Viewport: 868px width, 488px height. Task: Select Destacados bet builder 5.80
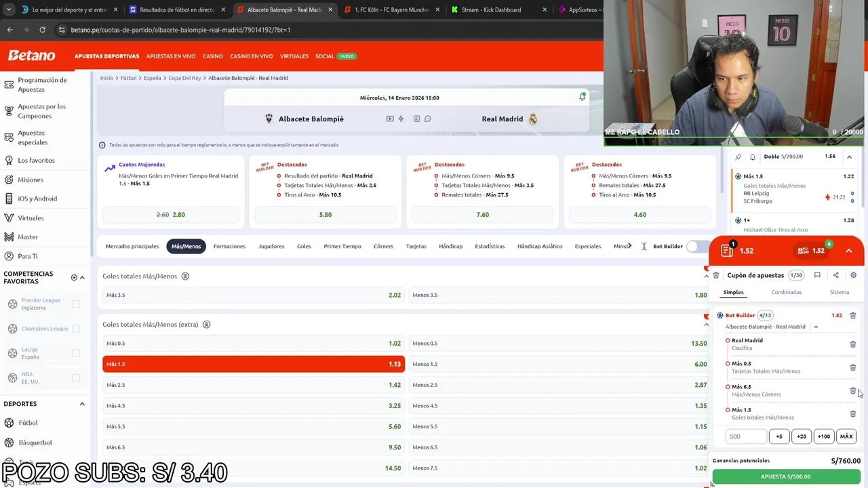coord(325,215)
